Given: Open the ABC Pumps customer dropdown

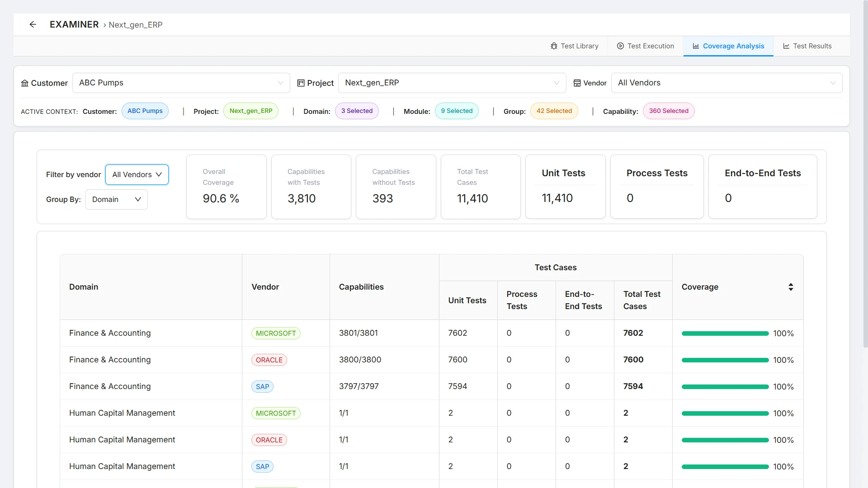Looking at the screenshot, I should pos(181,83).
